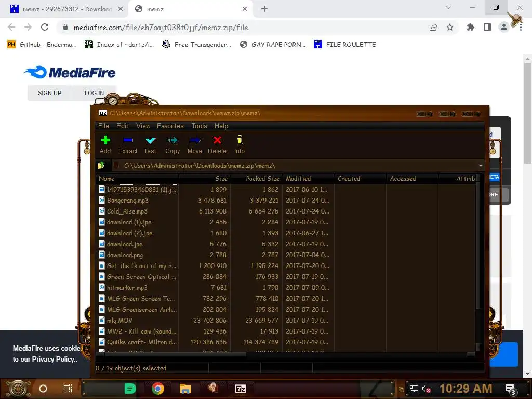Sort by Created column header
The height and width of the screenshot is (399, 532).
click(x=360, y=179)
